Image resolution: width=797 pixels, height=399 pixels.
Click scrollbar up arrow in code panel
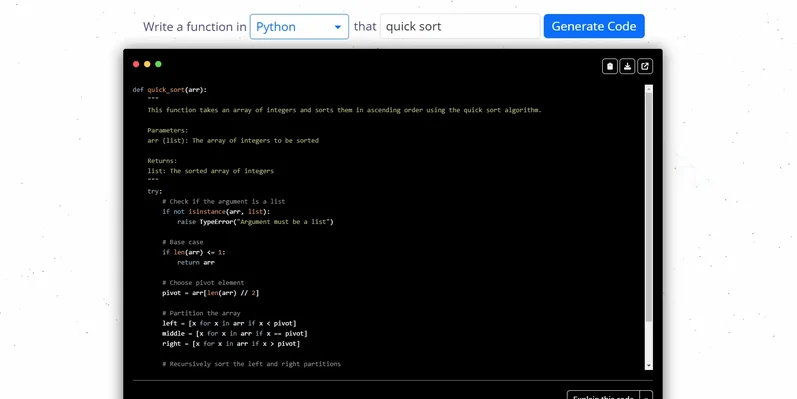pos(649,89)
